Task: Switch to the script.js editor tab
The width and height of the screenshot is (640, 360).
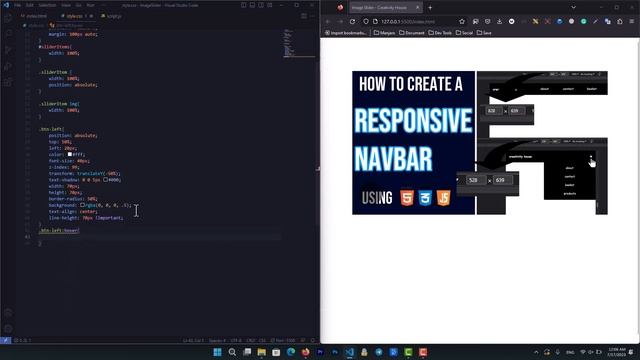Action: pos(111,16)
